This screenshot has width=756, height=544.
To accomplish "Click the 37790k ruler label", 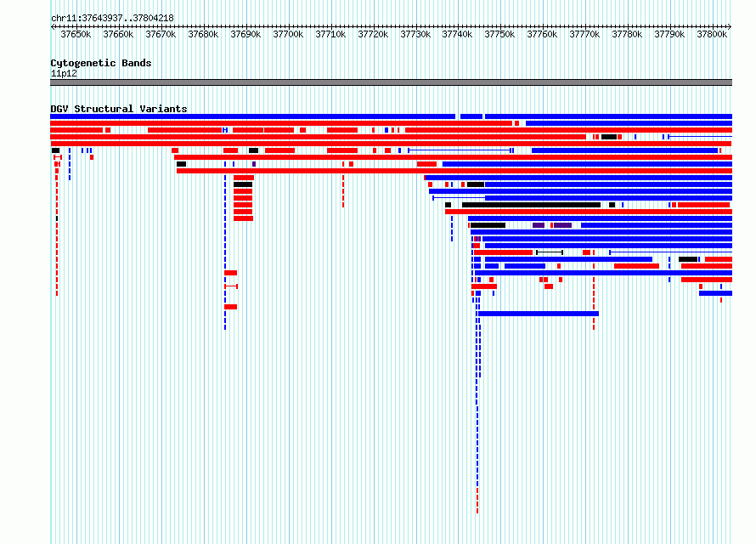I will click(669, 35).
